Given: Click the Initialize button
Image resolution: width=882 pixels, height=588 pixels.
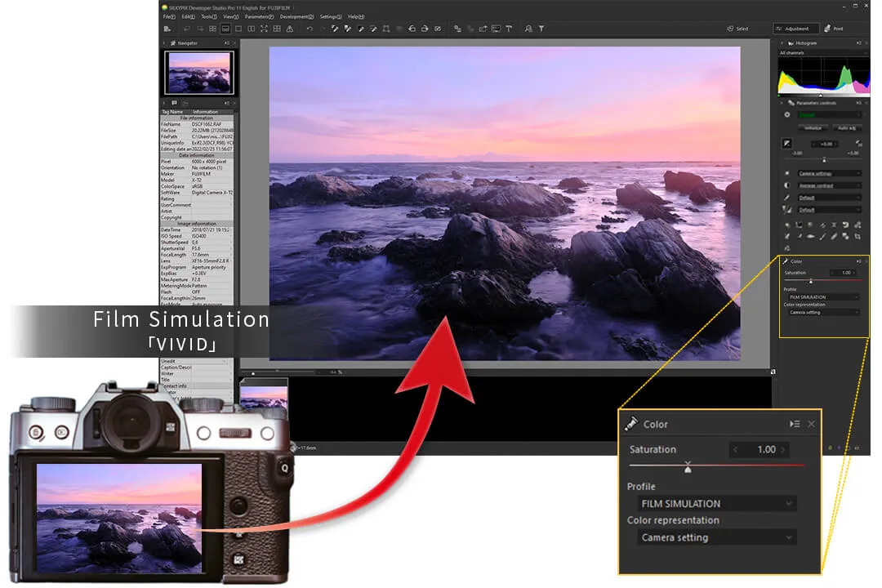Looking at the screenshot, I should 813,127.
